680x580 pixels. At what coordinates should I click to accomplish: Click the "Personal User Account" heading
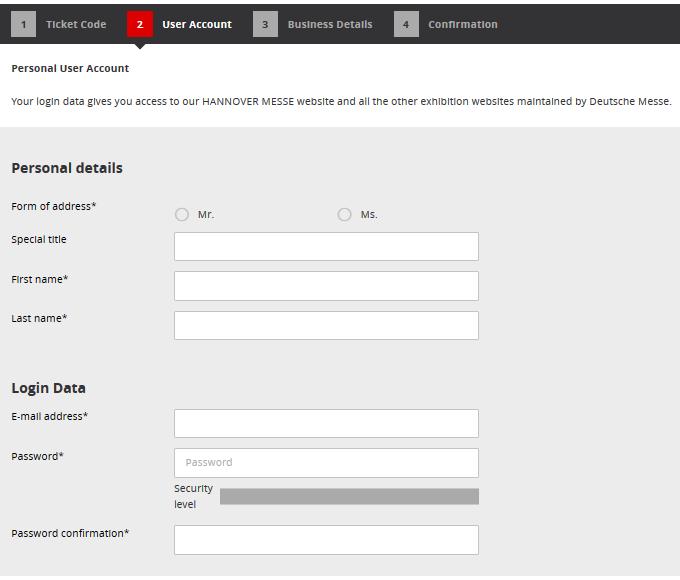70,69
